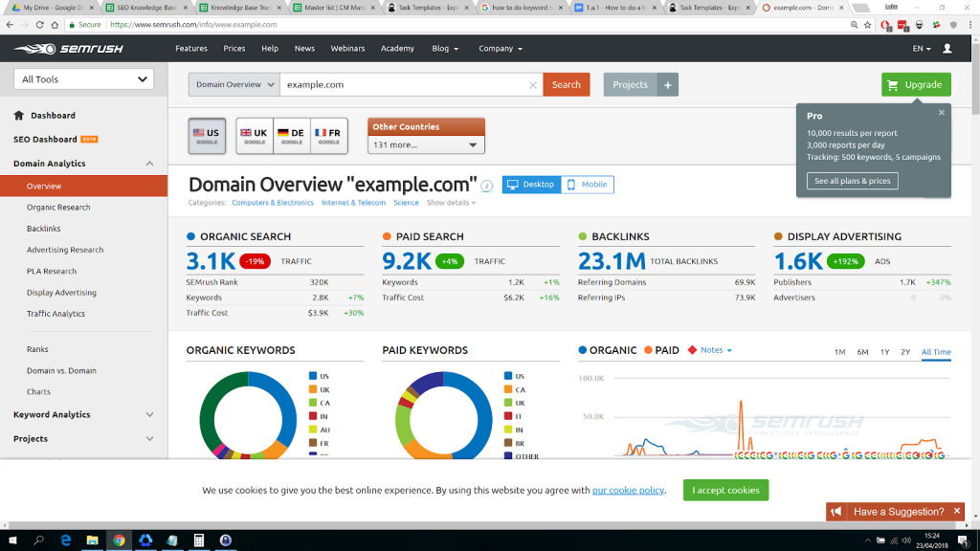The width and height of the screenshot is (980, 551).
Task: Select the US Google database
Action: (x=207, y=136)
